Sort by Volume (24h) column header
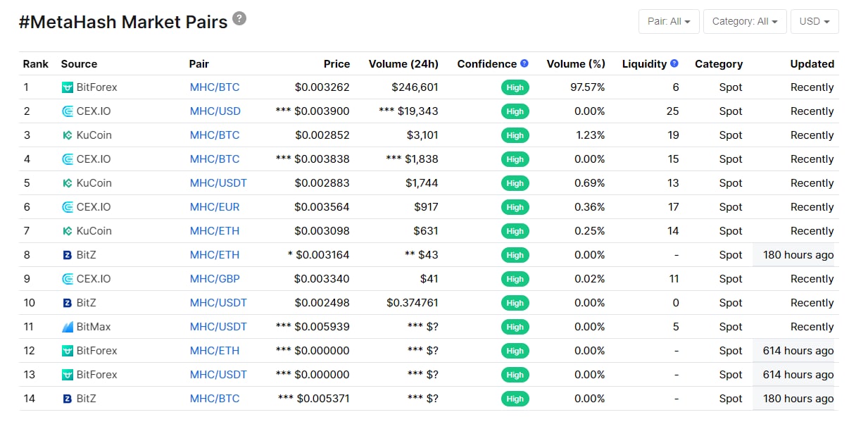The width and height of the screenshot is (868, 429). pyautogui.click(x=403, y=63)
